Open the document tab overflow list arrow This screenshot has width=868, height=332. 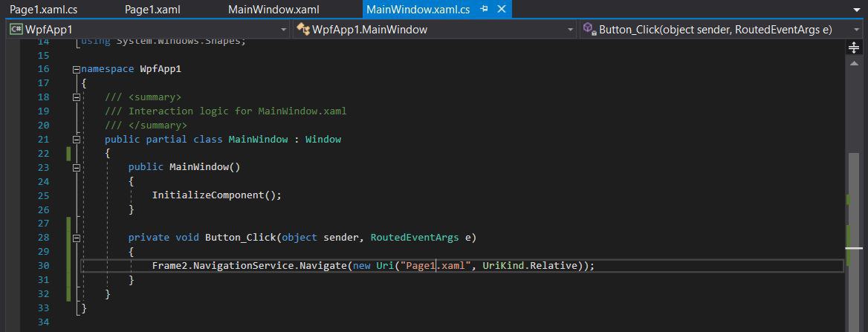pyautogui.click(x=858, y=10)
